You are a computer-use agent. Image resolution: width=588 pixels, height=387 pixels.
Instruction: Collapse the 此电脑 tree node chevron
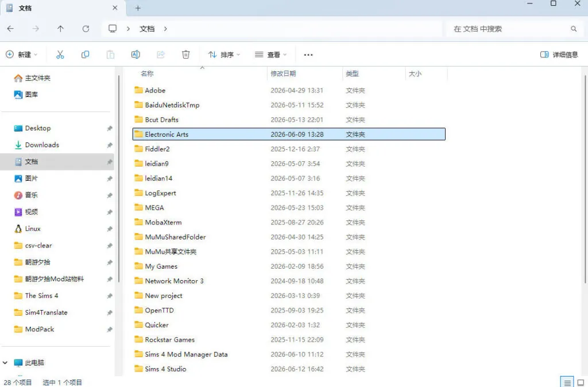coord(5,363)
